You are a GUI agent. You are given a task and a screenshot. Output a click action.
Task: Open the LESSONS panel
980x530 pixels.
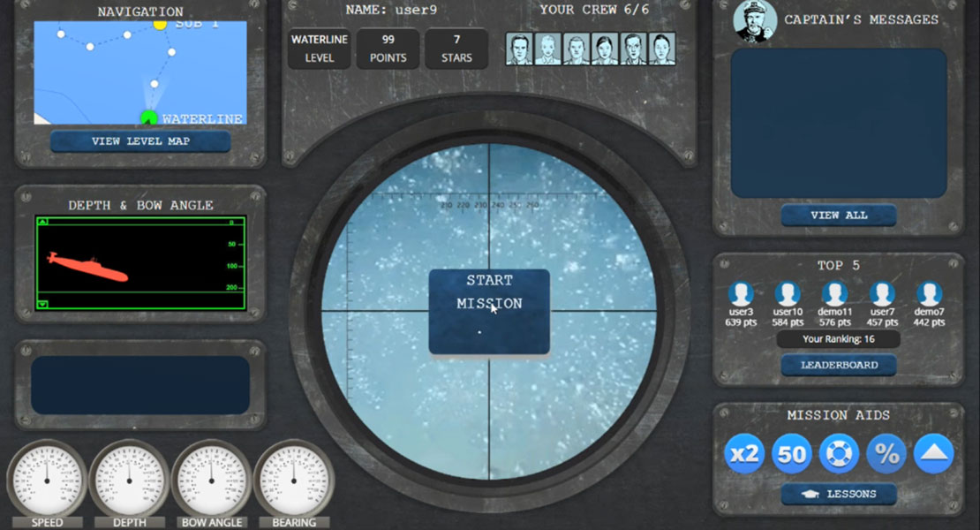[x=838, y=494]
